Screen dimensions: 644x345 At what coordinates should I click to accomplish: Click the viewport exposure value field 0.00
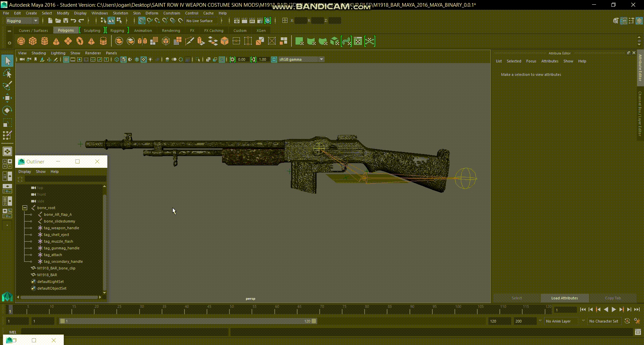[243, 59]
